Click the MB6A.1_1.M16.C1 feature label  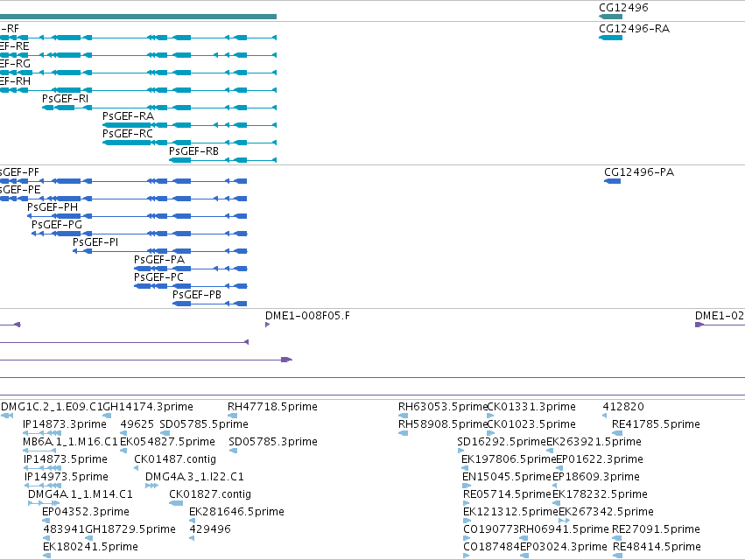70,442
